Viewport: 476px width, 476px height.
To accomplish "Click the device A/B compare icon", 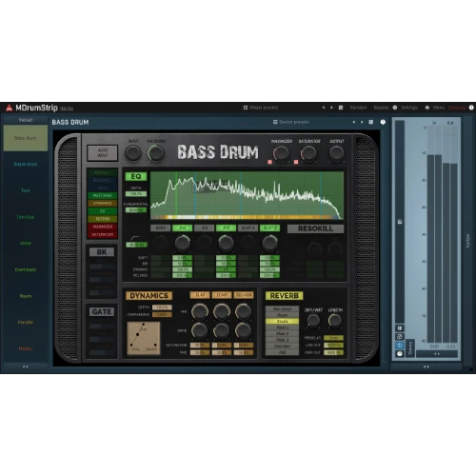I will click(x=371, y=122).
